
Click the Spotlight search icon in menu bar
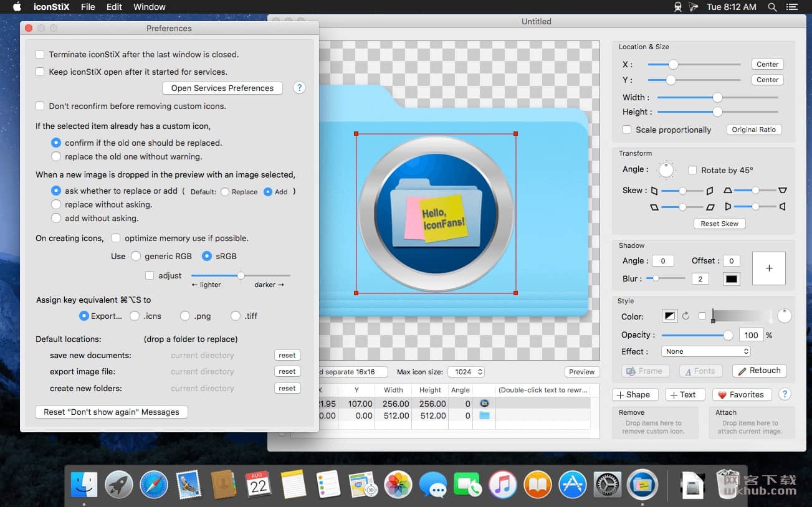click(772, 7)
